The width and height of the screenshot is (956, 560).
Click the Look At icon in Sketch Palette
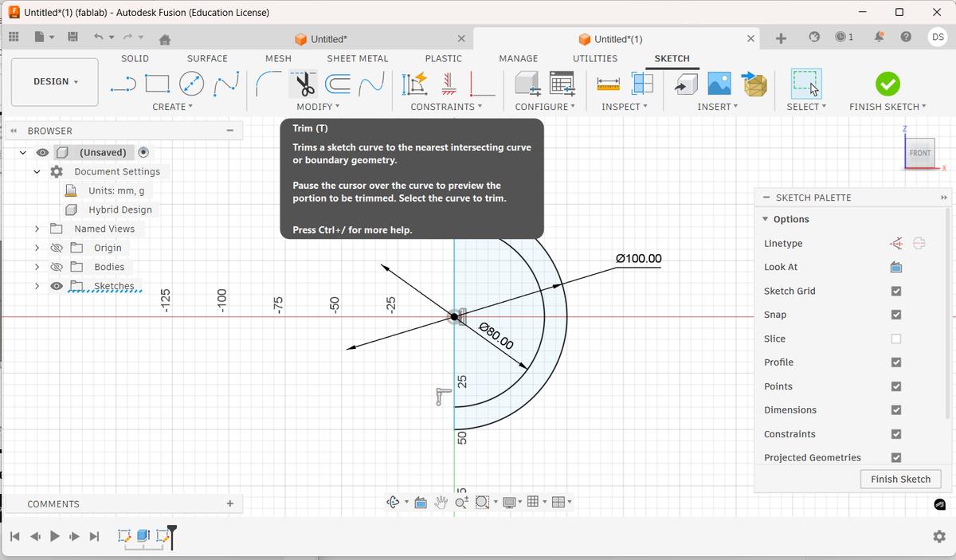click(896, 267)
